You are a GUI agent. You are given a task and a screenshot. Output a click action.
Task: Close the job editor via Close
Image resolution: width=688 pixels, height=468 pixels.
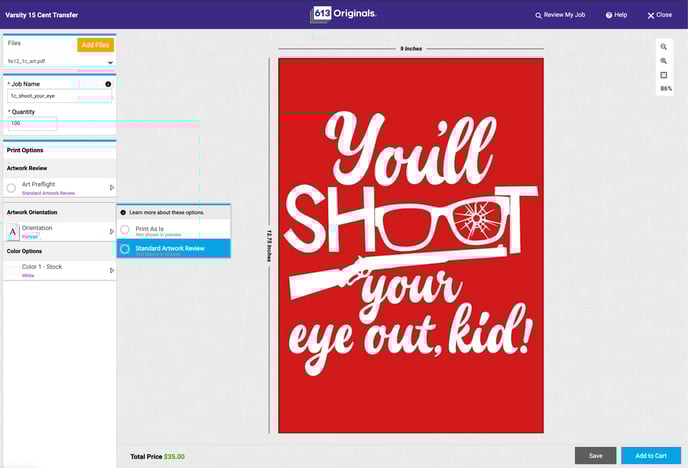pyautogui.click(x=659, y=15)
